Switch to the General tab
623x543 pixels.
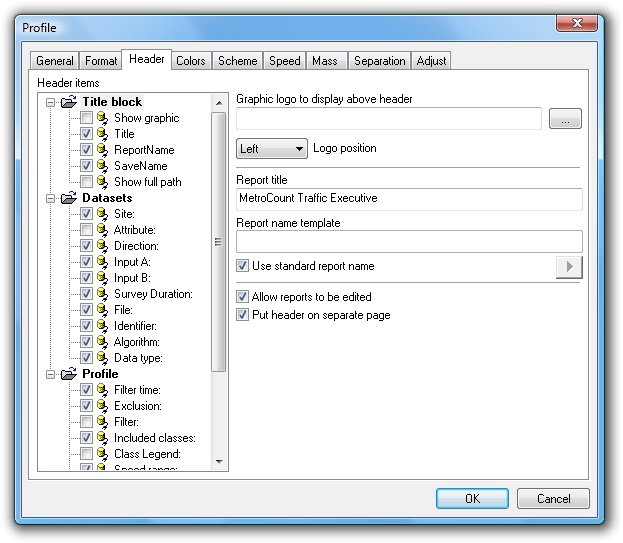54,61
